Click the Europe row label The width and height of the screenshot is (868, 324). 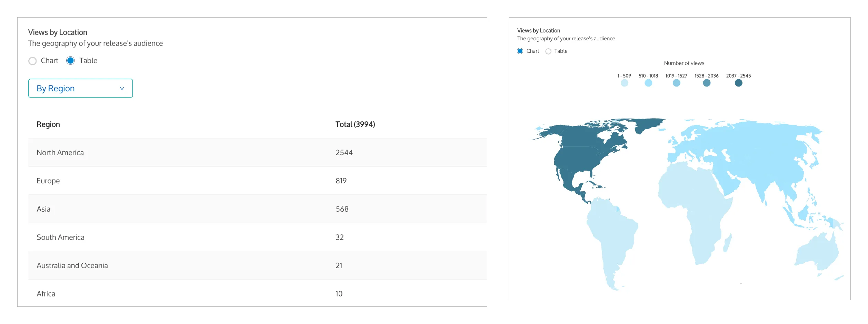pyautogui.click(x=48, y=181)
